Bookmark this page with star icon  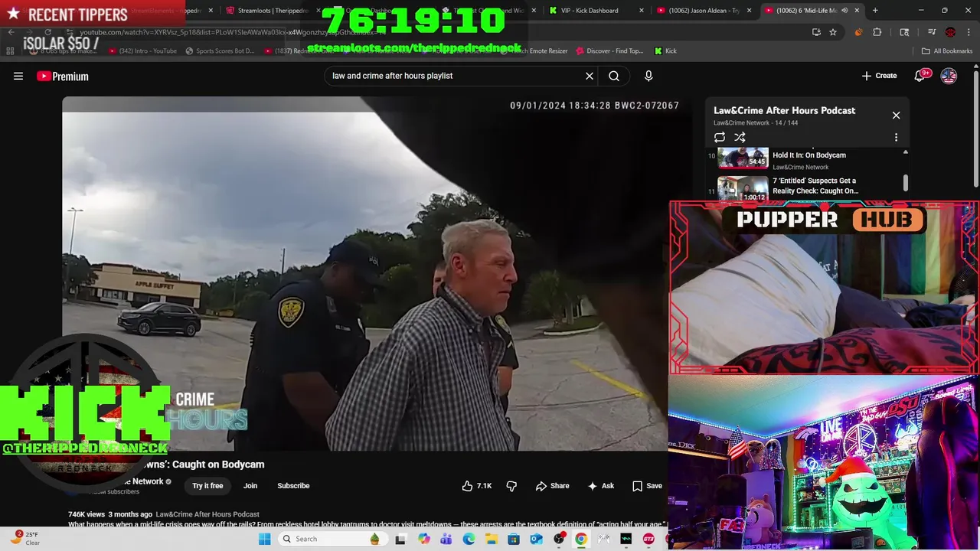click(833, 32)
